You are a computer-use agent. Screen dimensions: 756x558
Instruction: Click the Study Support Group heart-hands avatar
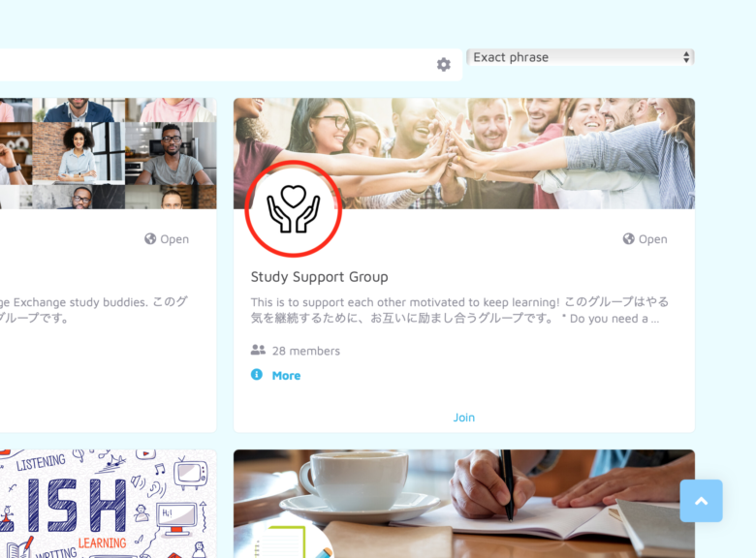(293, 209)
